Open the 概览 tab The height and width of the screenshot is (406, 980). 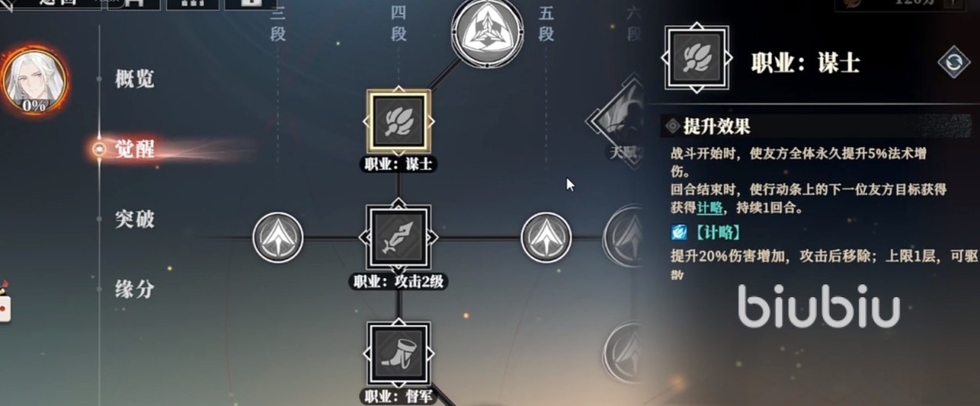(135, 79)
